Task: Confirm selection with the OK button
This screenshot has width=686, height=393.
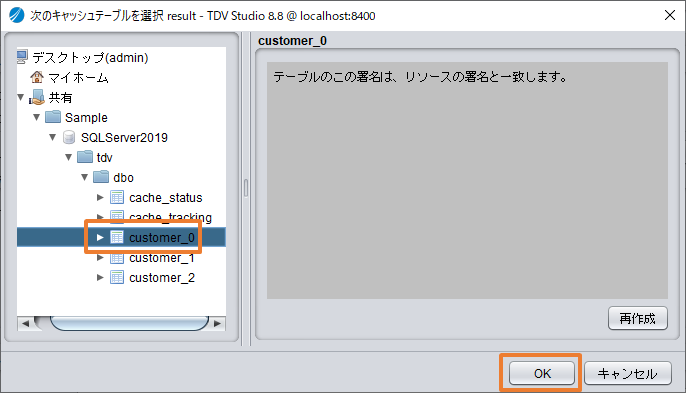Action: coord(542,373)
